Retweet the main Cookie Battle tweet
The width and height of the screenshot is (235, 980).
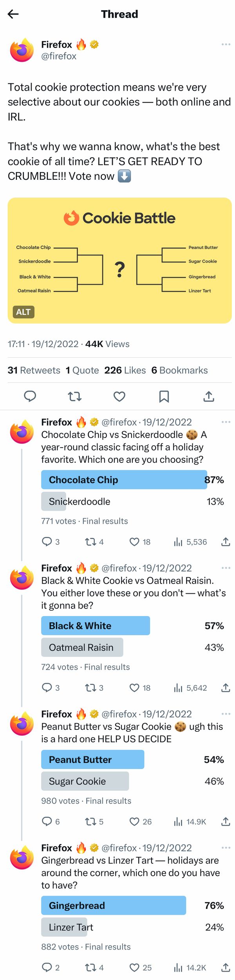click(75, 396)
